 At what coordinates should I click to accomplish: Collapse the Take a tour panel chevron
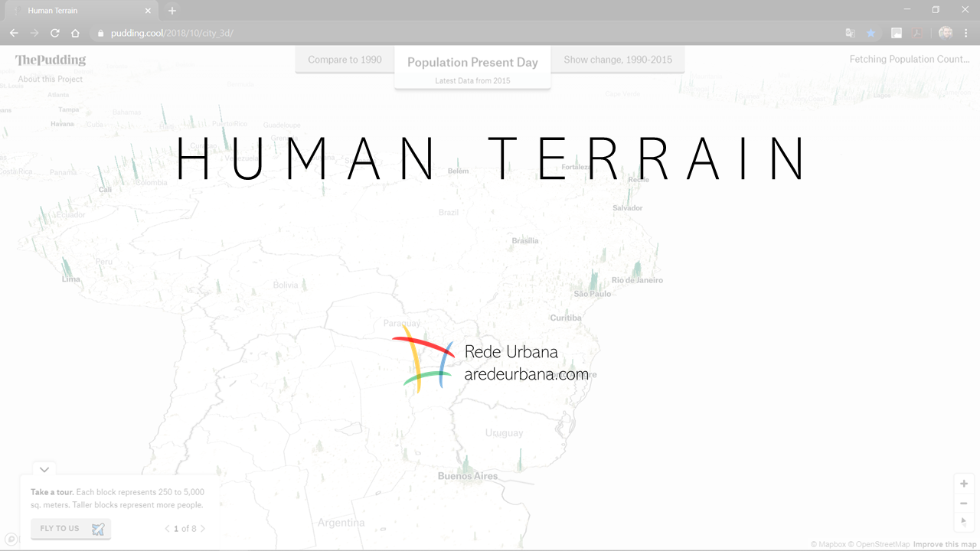coord(44,469)
